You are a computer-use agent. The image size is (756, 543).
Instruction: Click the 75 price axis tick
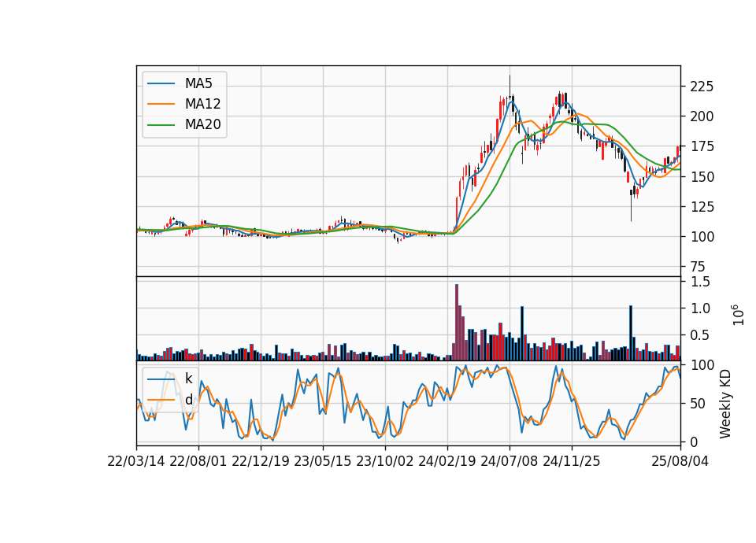click(x=698, y=267)
